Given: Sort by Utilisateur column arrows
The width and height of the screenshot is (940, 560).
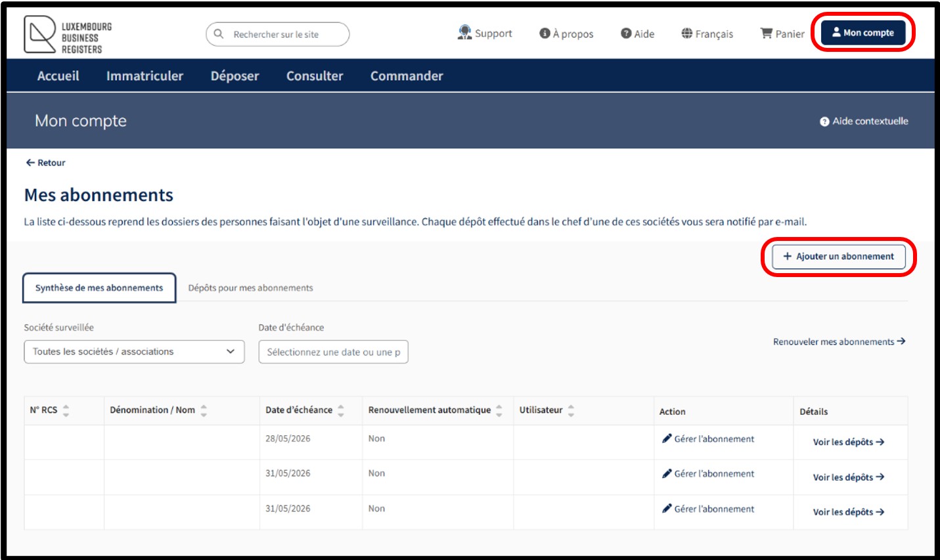Looking at the screenshot, I should pyautogui.click(x=571, y=410).
